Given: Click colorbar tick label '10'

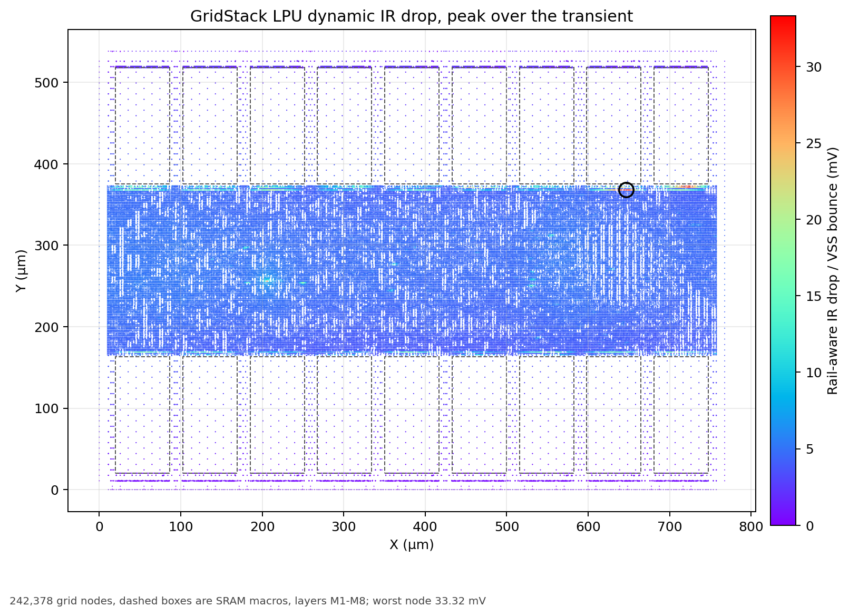Looking at the screenshot, I should point(814,373).
